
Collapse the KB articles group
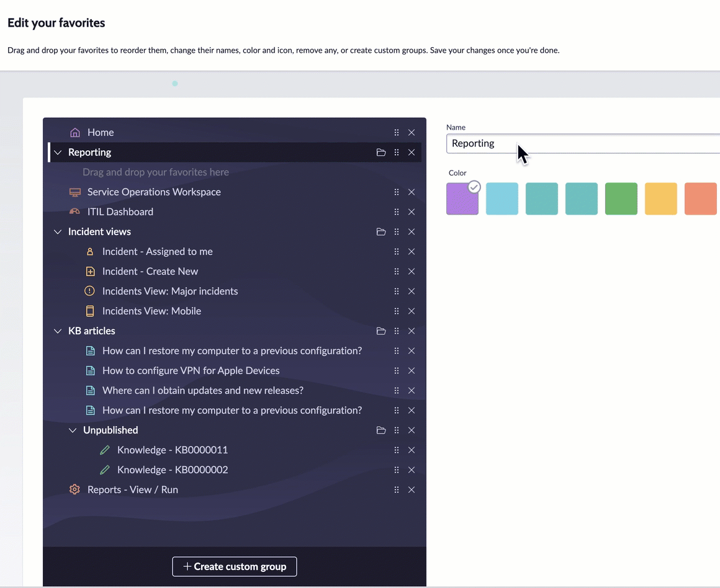point(58,331)
